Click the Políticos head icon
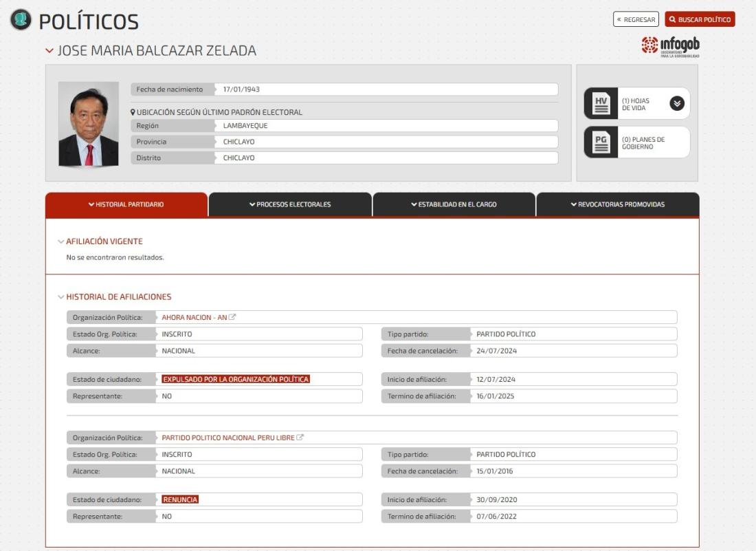 click(x=21, y=20)
